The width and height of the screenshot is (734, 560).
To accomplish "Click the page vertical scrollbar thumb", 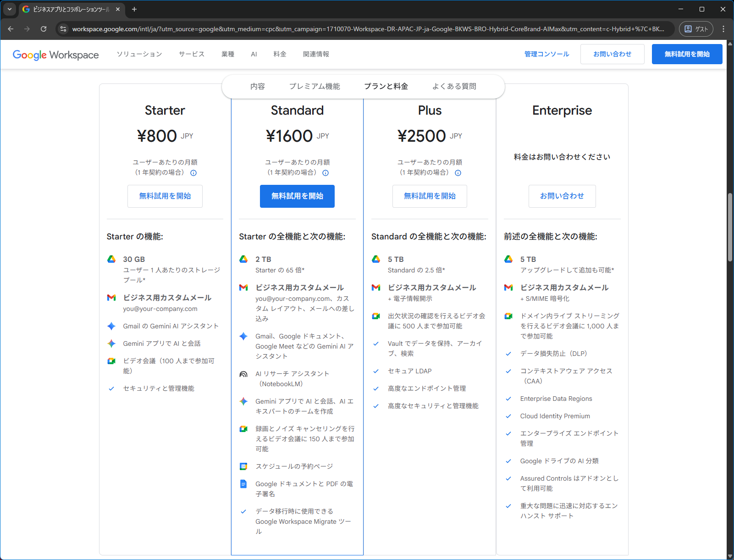I will [x=730, y=227].
